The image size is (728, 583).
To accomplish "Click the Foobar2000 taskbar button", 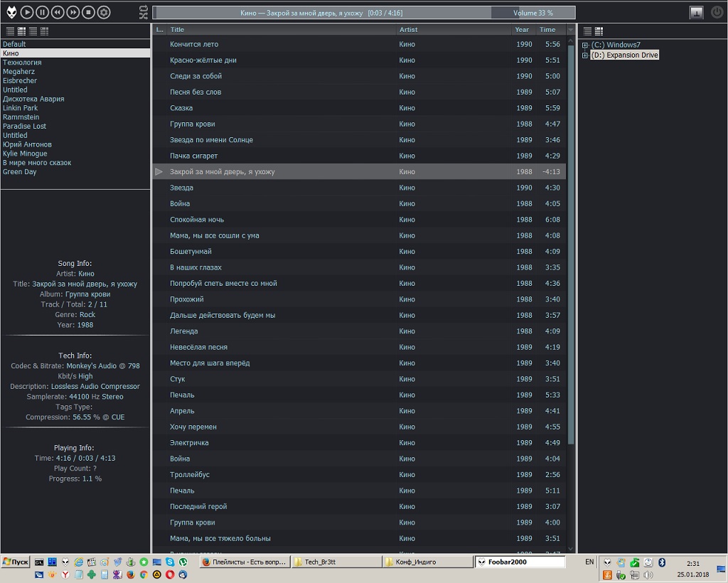I will click(x=520, y=562).
